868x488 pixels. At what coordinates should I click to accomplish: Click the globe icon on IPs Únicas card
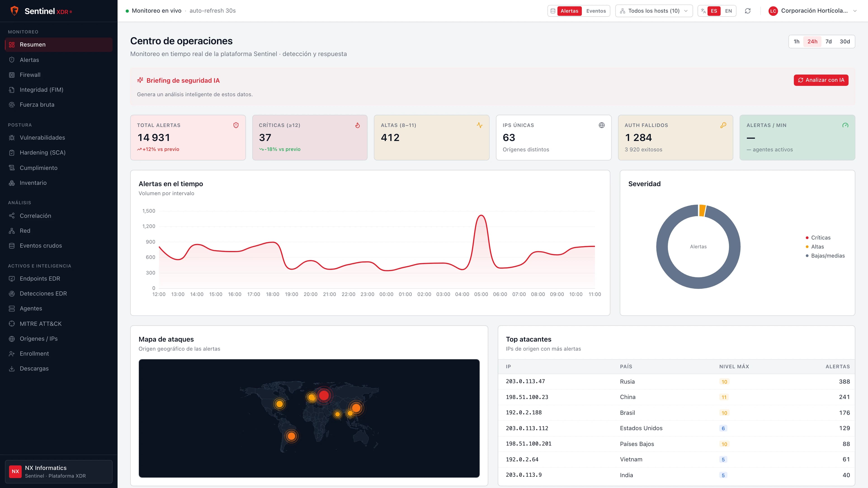pos(601,125)
